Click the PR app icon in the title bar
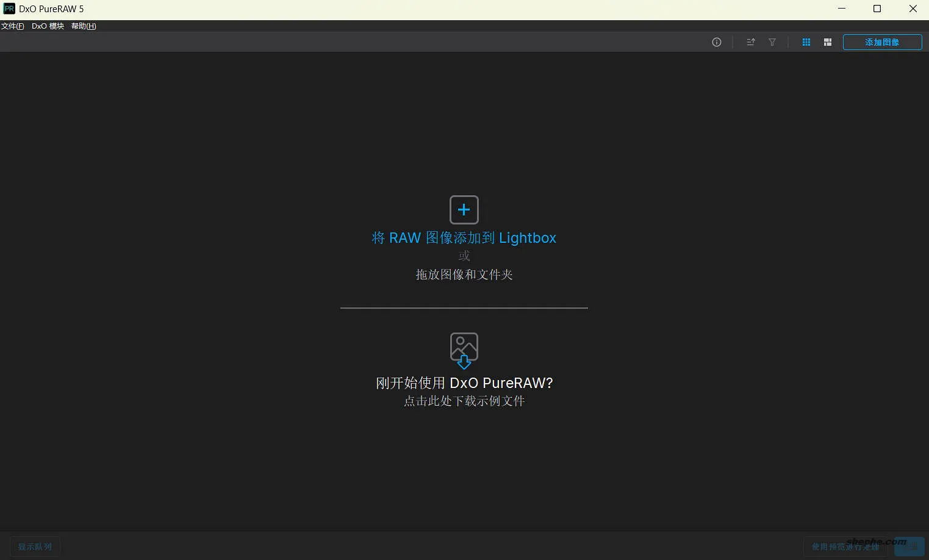 tap(9, 9)
